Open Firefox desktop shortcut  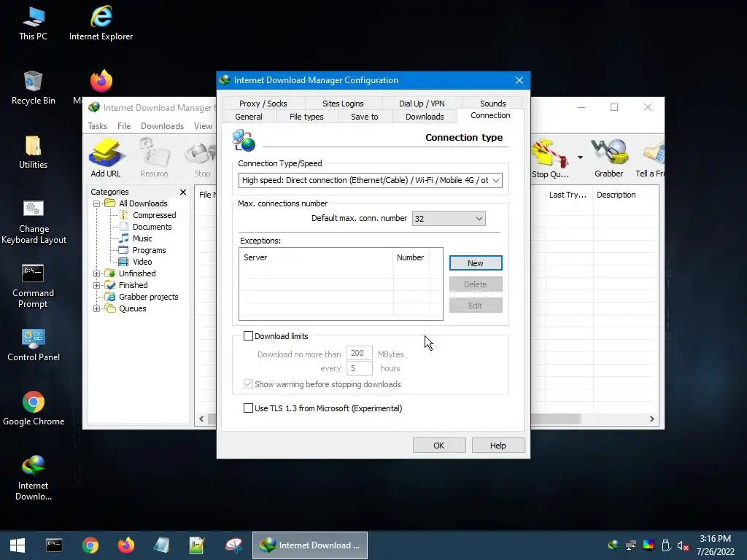(x=101, y=81)
